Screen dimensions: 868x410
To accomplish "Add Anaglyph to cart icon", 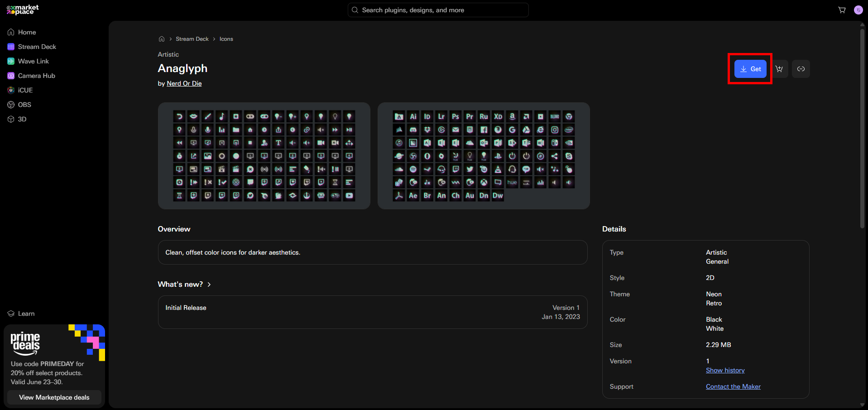I will (x=779, y=69).
